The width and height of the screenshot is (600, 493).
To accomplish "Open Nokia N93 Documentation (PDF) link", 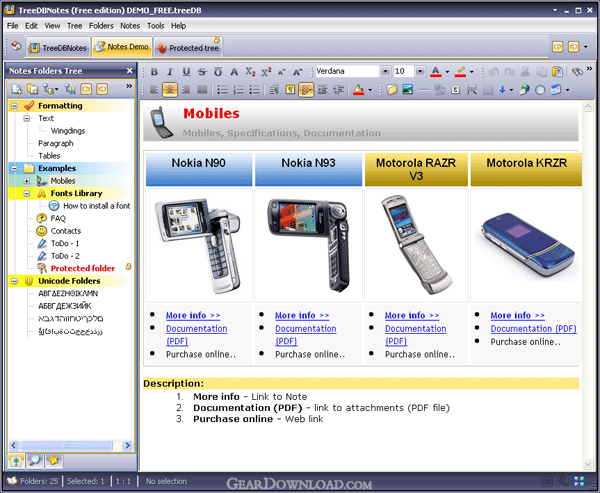I will [305, 335].
